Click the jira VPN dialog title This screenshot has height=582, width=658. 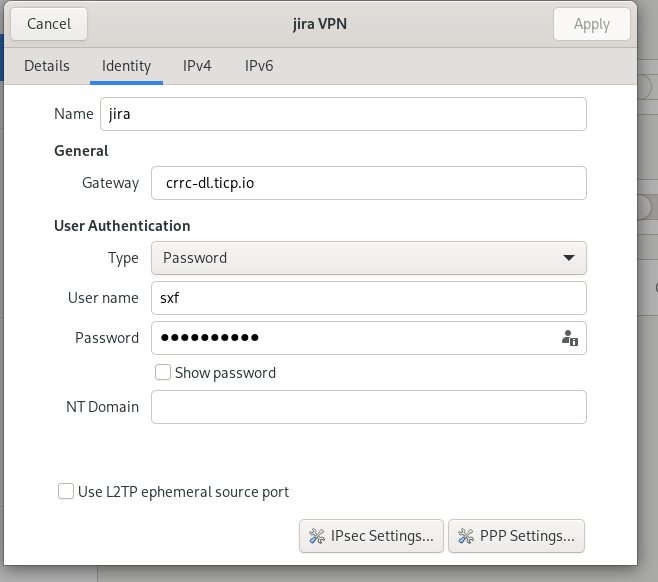click(320, 24)
